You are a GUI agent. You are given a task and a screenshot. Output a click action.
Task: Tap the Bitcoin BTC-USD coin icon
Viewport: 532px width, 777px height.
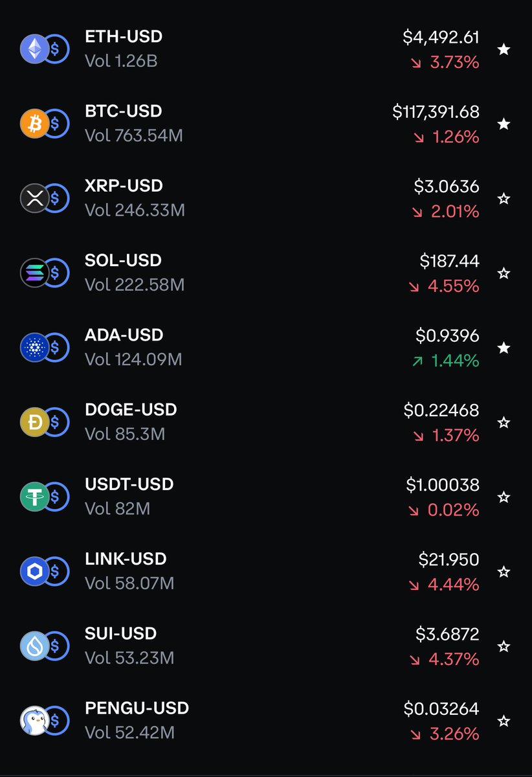click(36, 123)
